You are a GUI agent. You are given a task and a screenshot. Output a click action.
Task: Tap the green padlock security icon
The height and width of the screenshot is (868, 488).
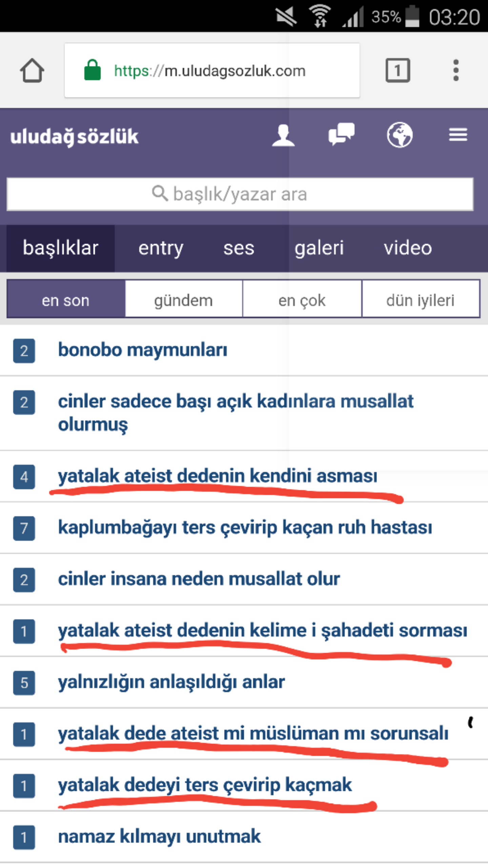click(92, 71)
